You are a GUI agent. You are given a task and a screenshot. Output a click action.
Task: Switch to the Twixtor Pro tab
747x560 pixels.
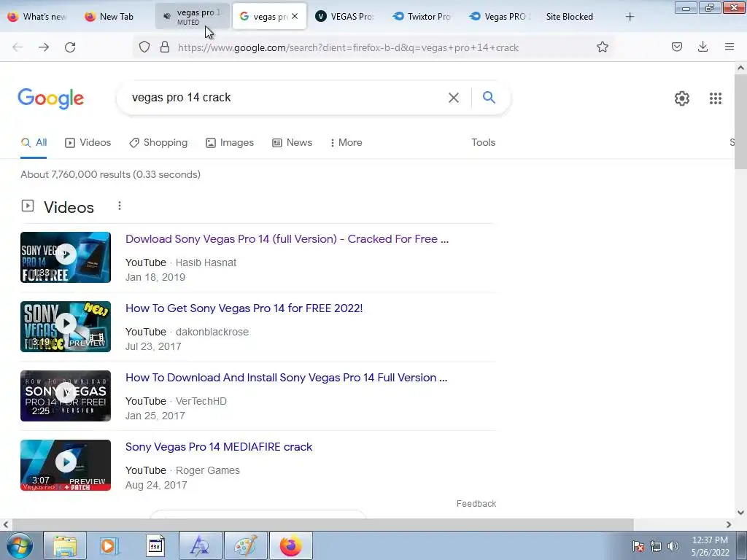[x=422, y=16]
